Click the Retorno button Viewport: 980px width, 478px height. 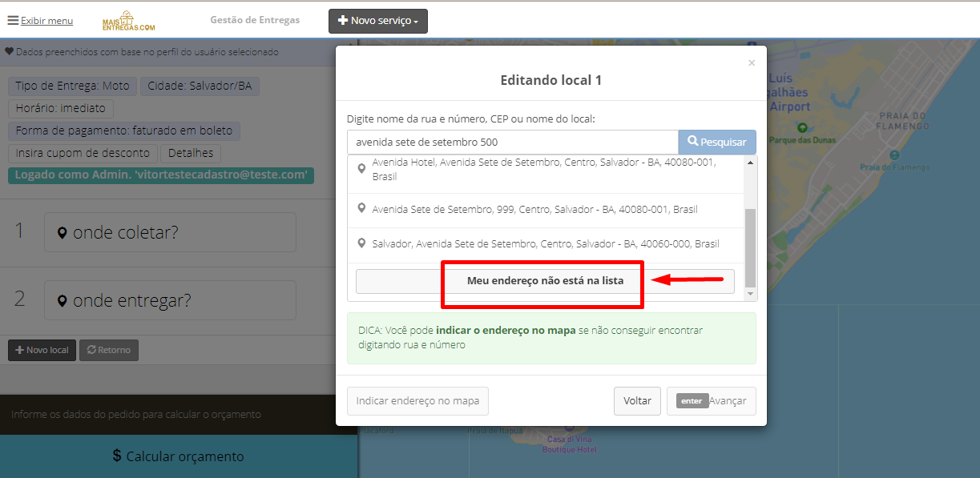tap(109, 350)
